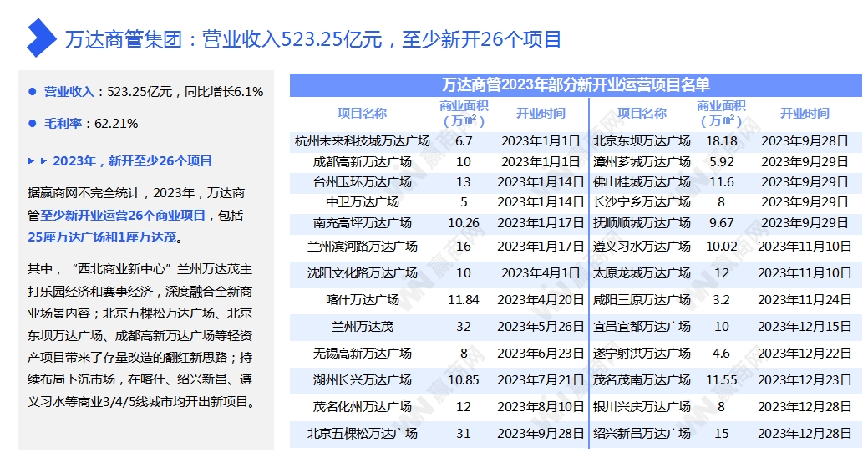Click 北京五棵松万达广场 project name
The image size is (868, 463).
(363, 433)
